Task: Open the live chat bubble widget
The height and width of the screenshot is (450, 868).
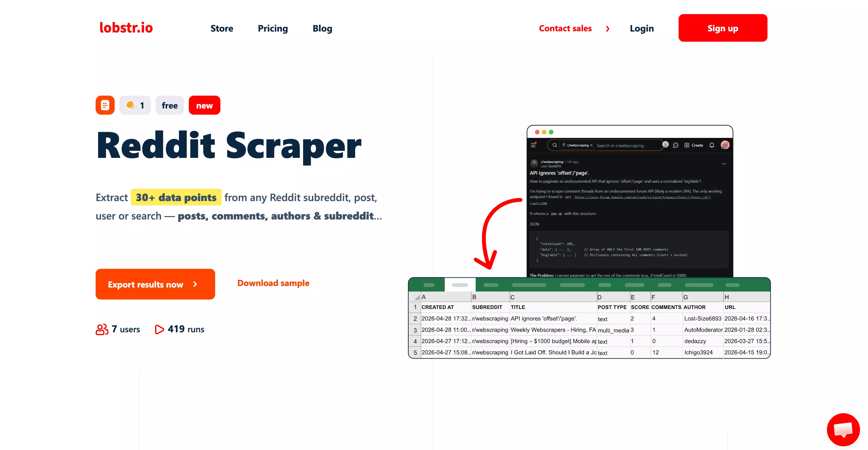Action: [x=843, y=429]
